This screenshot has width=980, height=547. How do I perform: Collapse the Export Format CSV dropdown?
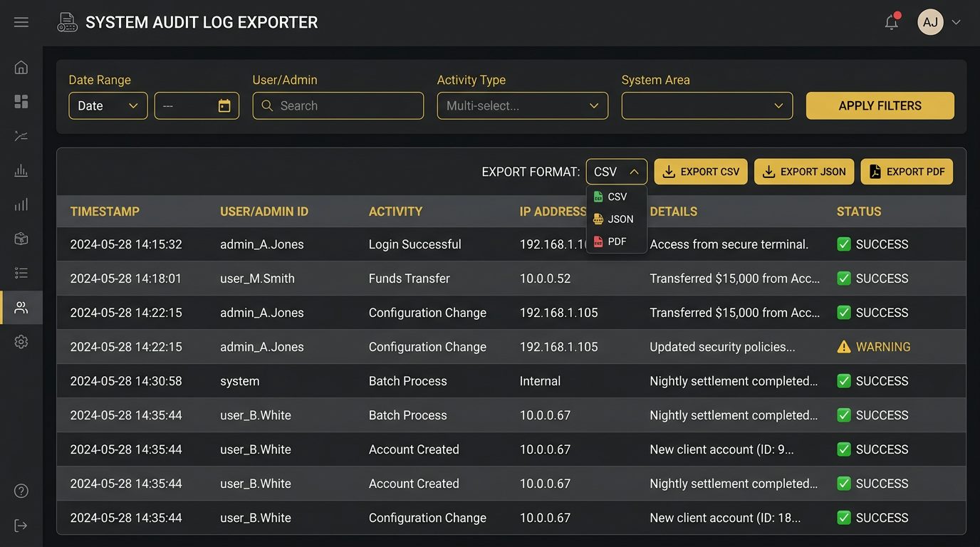pyautogui.click(x=617, y=172)
